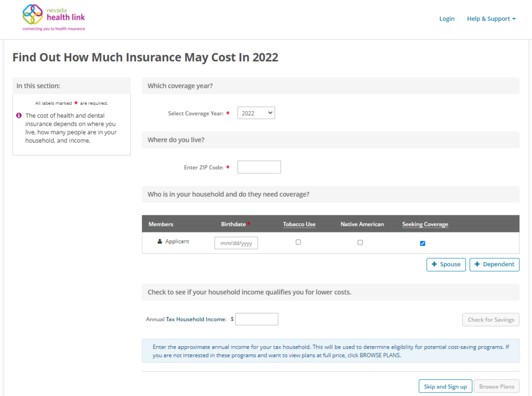Screen dimensions: 532x396
Task: Click the Seeking Coverage column header
Action: pos(425,224)
